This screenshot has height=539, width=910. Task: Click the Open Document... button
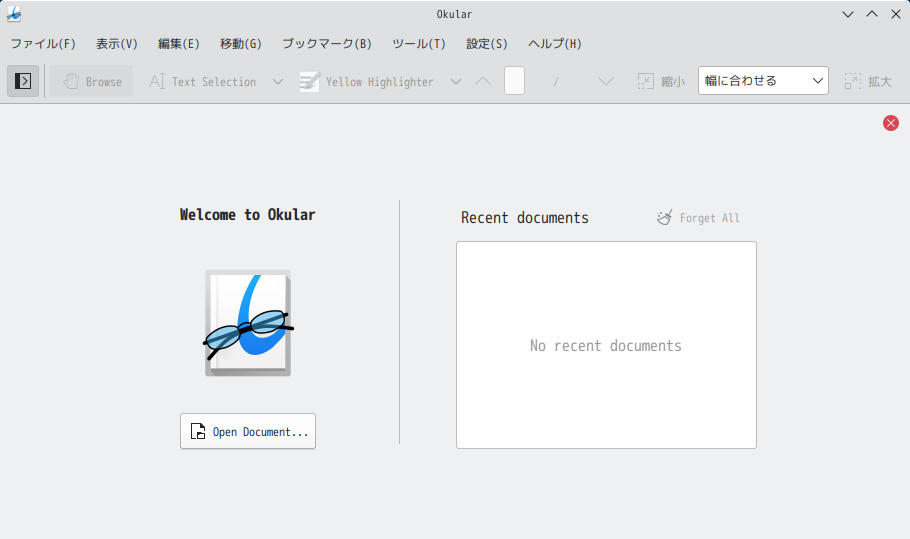pos(248,431)
